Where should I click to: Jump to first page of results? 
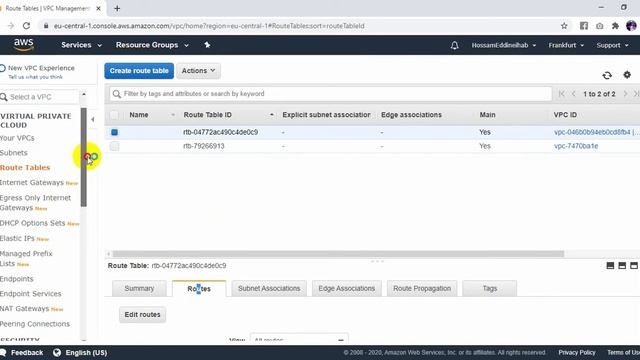pos(562,94)
